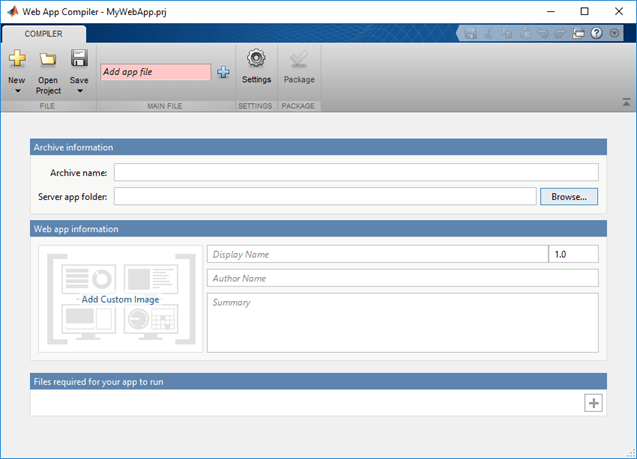This screenshot has width=637, height=459.
Task: Open quick access toolbar options dropdown
Action: [614, 33]
